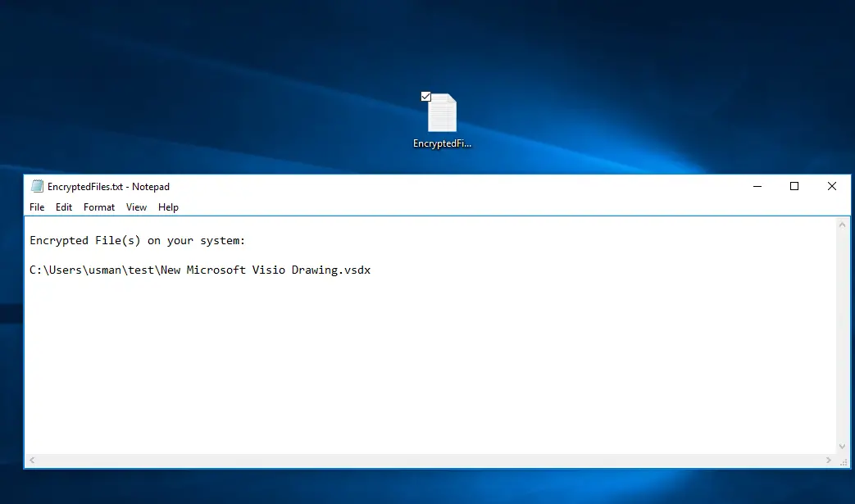Viewport: 855px width, 504px height.
Task: Click the resize grip in Notepad corner
Action: coord(844,461)
